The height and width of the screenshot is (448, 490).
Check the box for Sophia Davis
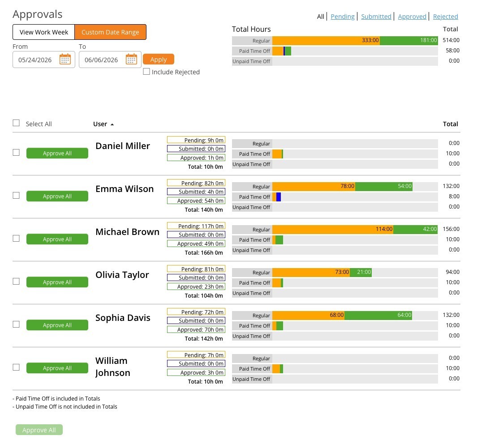(16, 324)
